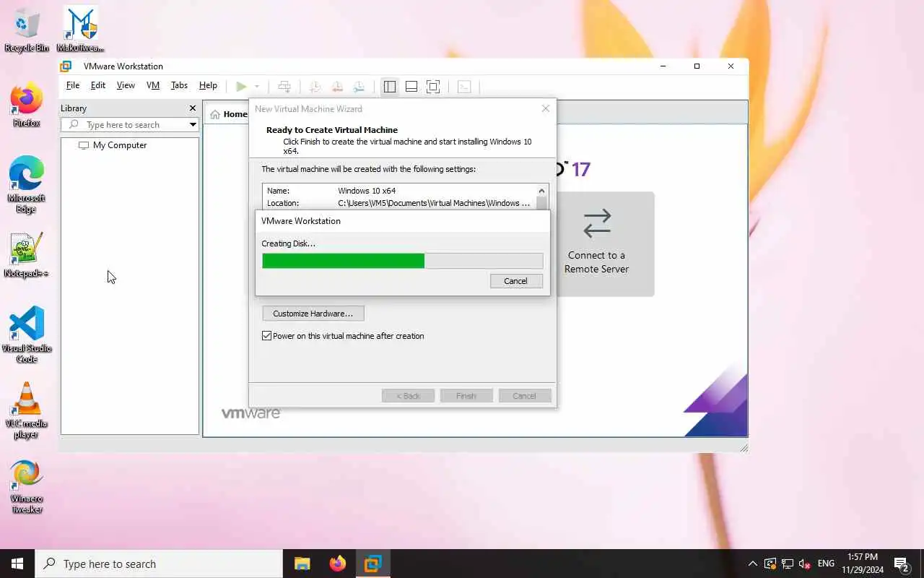
Task: Click the taskbar search box
Action: click(x=159, y=564)
